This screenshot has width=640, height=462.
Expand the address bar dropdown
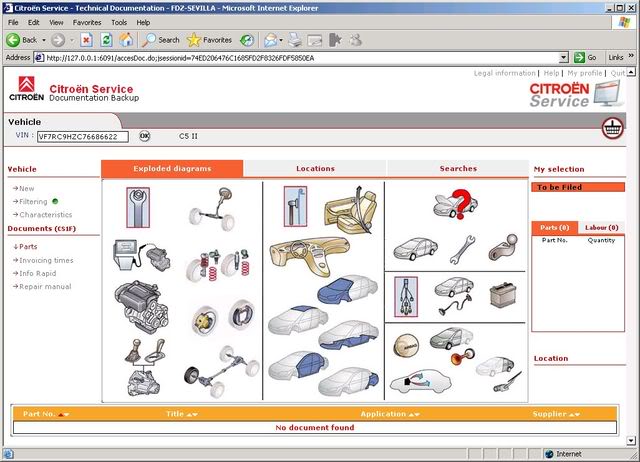564,58
